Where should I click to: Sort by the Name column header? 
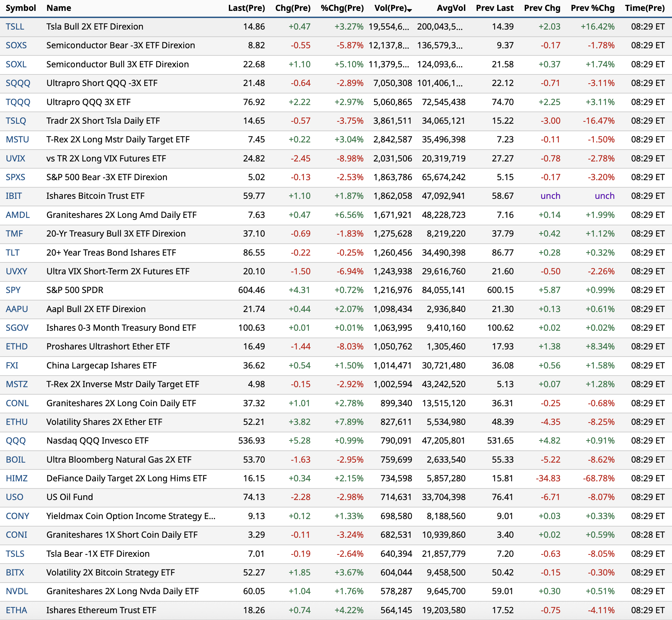pos(58,8)
